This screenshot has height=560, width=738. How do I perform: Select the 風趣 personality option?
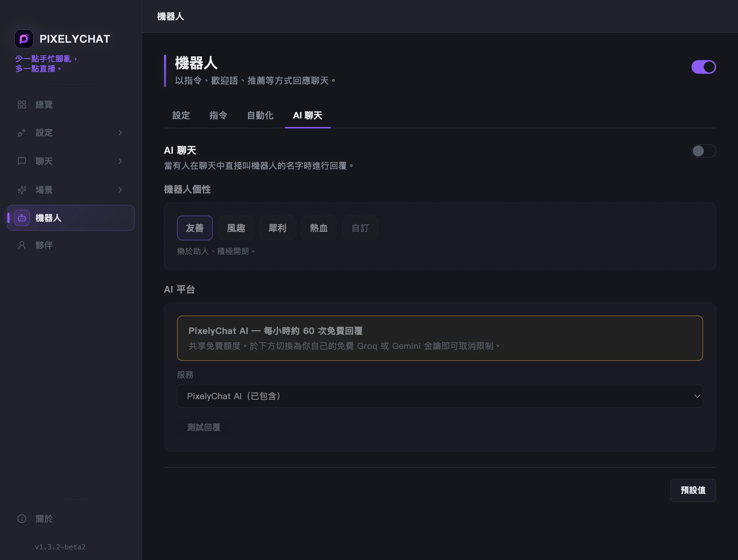click(236, 228)
